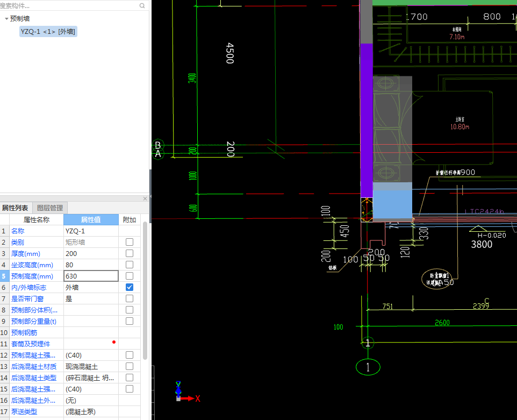
Task: Toggle the 后浇混凝土强度 附加 checkbox
Action: click(130, 389)
